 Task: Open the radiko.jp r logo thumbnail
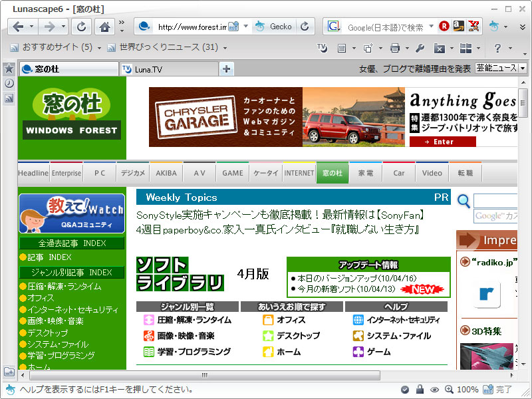click(487, 295)
